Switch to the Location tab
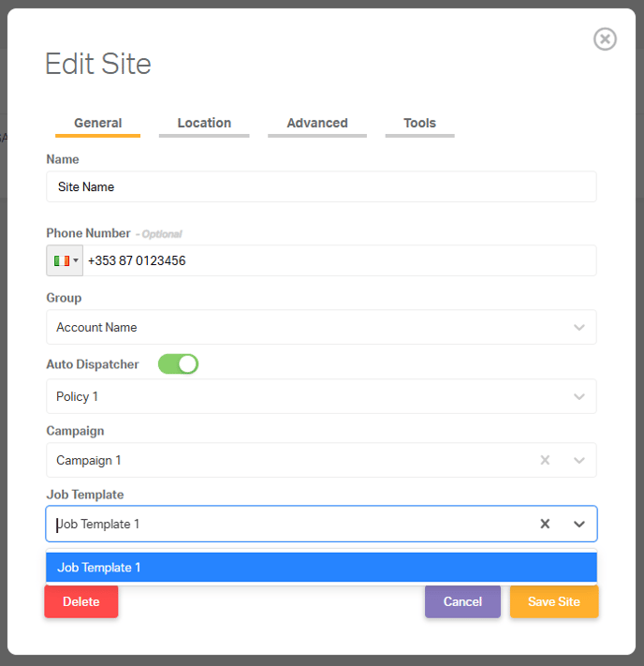Image resolution: width=644 pixels, height=666 pixels. (204, 123)
